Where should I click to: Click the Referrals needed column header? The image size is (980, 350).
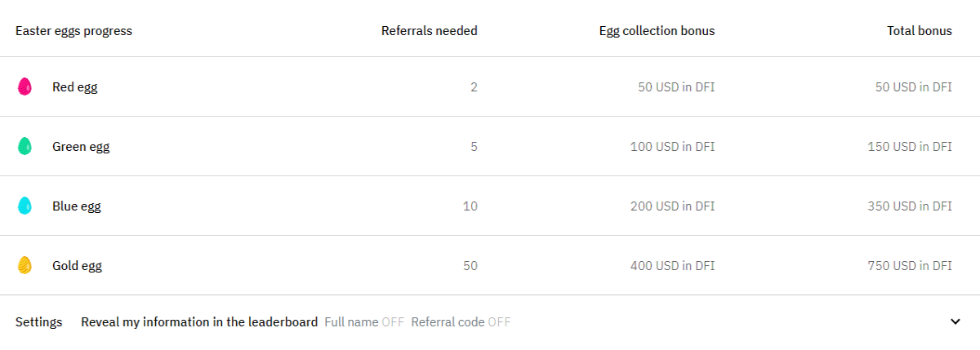(x=430, y=31)
